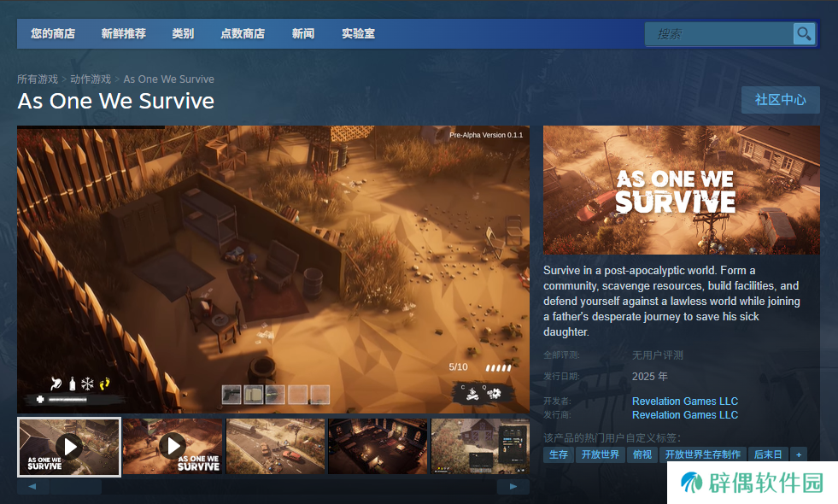This screenshot has width=838, height=504.
Task: Play the first trailer thumbnail
Action: tap(69, 447)
